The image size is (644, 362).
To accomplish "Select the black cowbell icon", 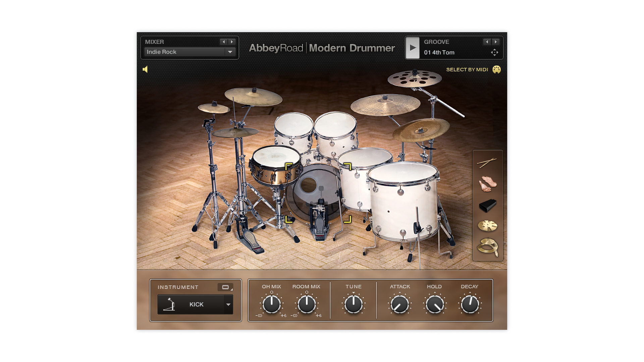I will [487, 205].
